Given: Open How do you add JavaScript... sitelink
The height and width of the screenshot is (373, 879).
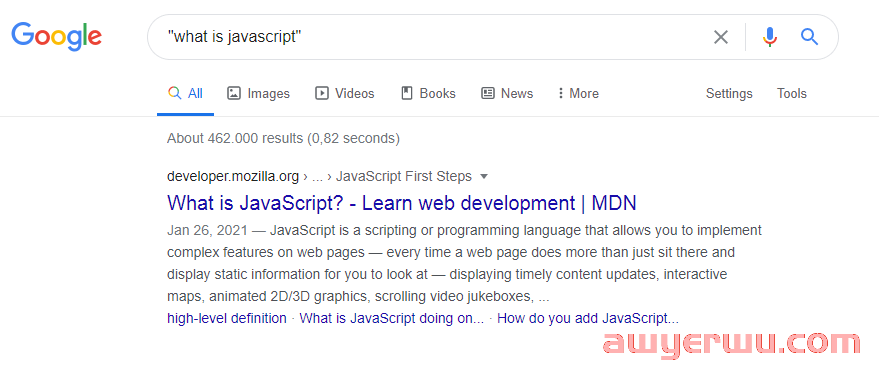Looking at the screenshot, I should coord(588,319).
